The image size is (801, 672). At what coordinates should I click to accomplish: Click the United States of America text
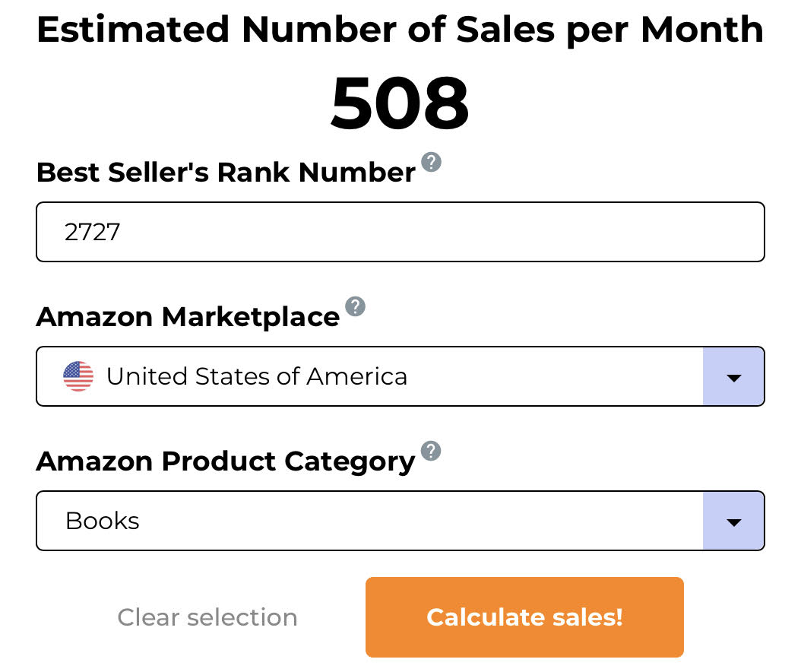coord(257,376)
